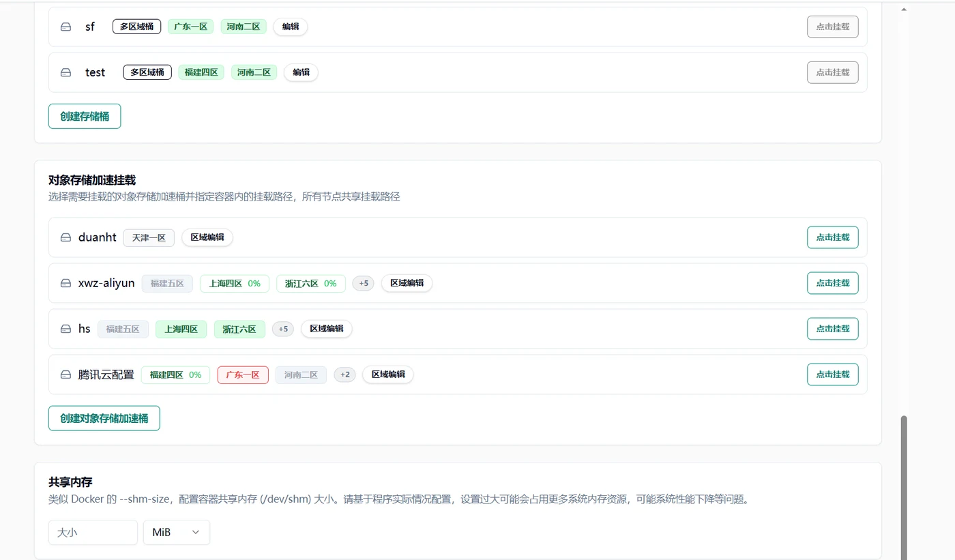Click the 福建五区 tag for hs
Image resolution: width=955 pixels, height=560 pixels.
click(123, 329)
